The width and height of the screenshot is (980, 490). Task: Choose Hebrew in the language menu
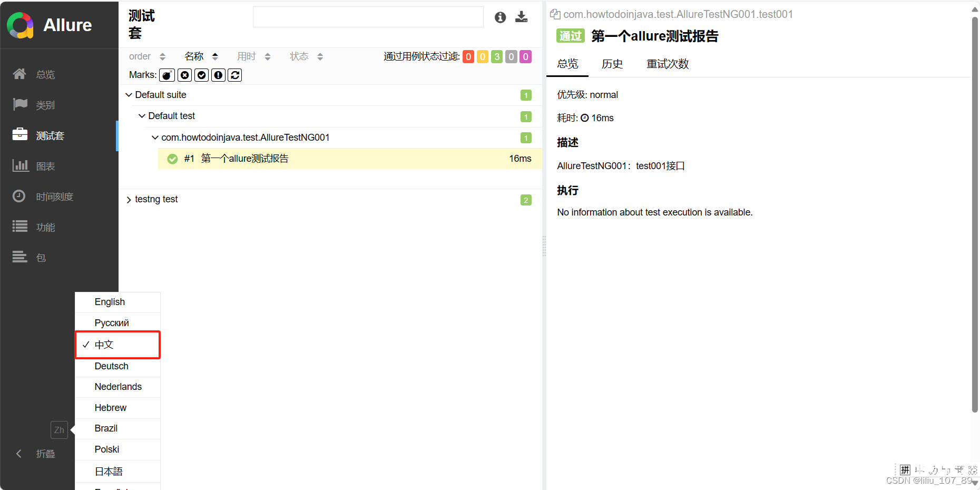[117, 408]
